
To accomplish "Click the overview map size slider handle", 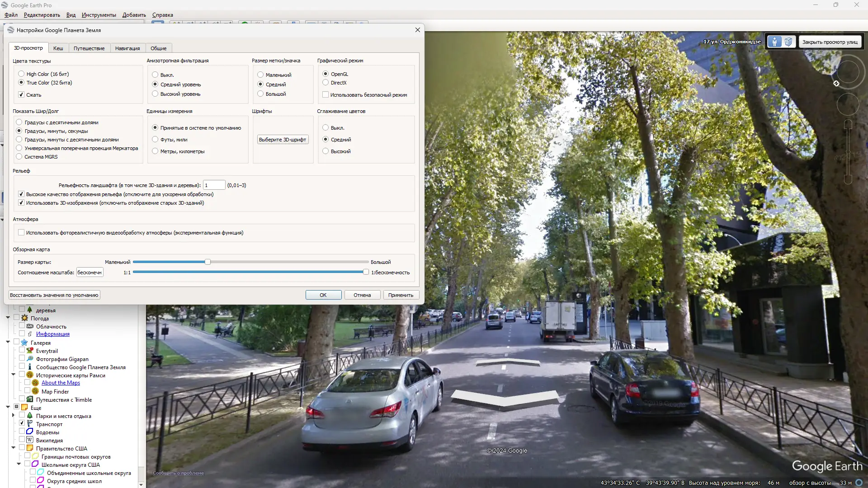I will 208,262.
